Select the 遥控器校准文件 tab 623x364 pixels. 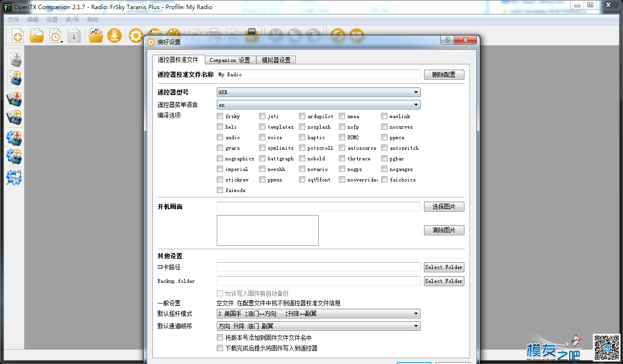pos(178,60)
